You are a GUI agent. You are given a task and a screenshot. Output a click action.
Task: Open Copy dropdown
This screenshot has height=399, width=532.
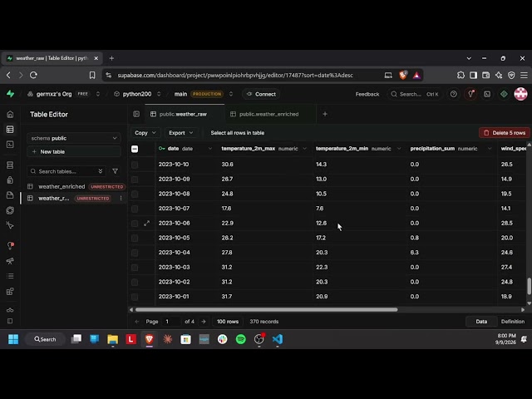click(145, 133)
